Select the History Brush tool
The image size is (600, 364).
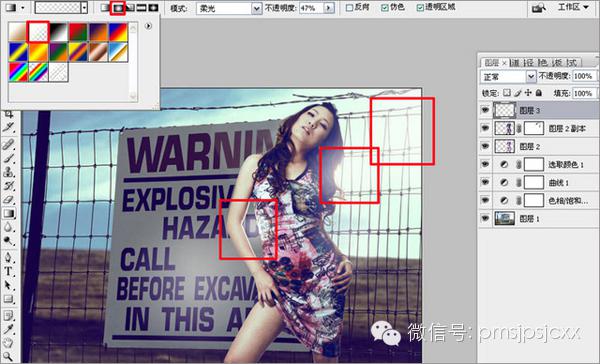(8, 186)
